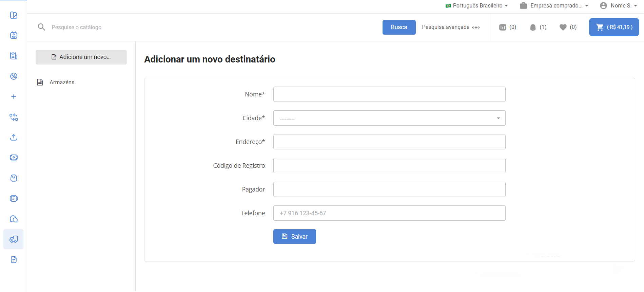This screenshot has height=292, width=644.
Task: Open the upload icon in the sidebar
Action: tap(14, 138)
